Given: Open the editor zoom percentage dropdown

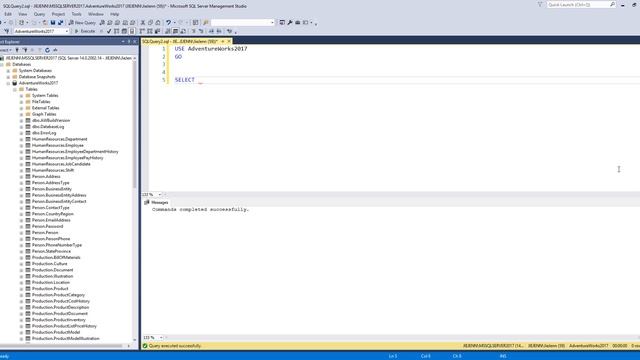Looking at the screenshot, I should coord(160,195).
